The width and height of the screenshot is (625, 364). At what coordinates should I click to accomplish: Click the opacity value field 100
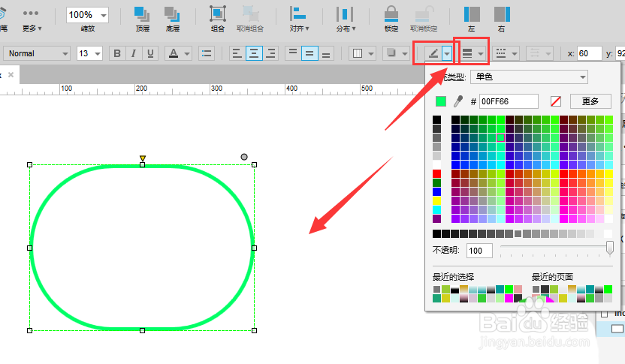479,251
